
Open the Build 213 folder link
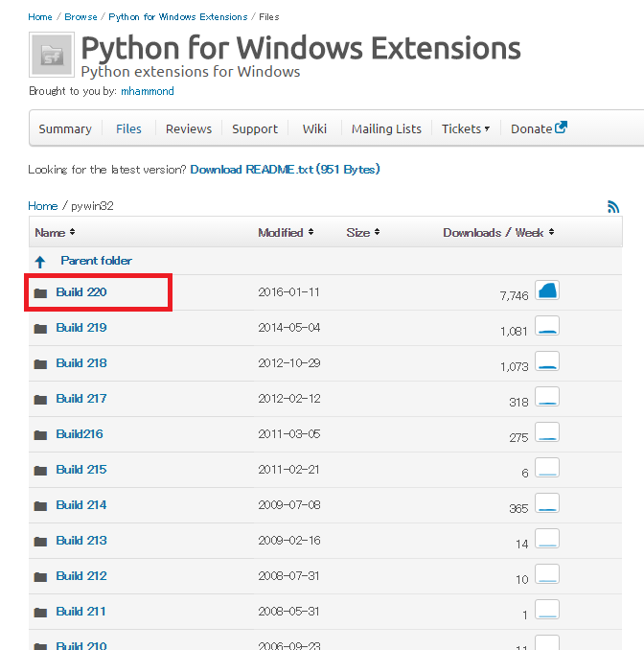point(81,541)
